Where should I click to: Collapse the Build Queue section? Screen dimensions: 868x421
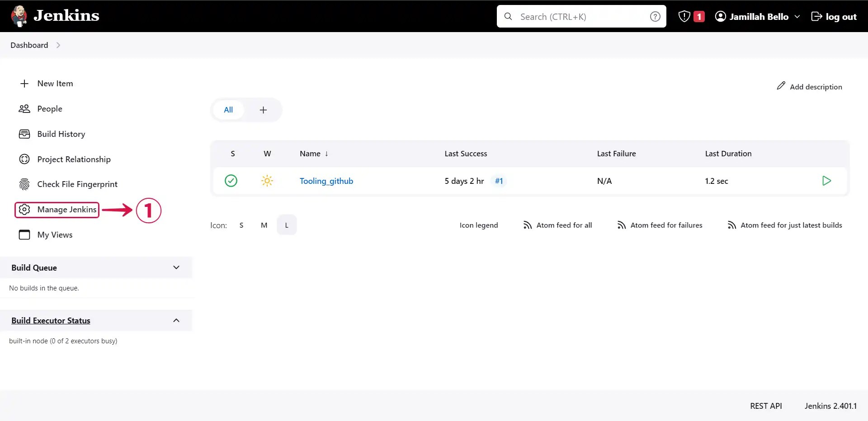(x=176, y=267)
